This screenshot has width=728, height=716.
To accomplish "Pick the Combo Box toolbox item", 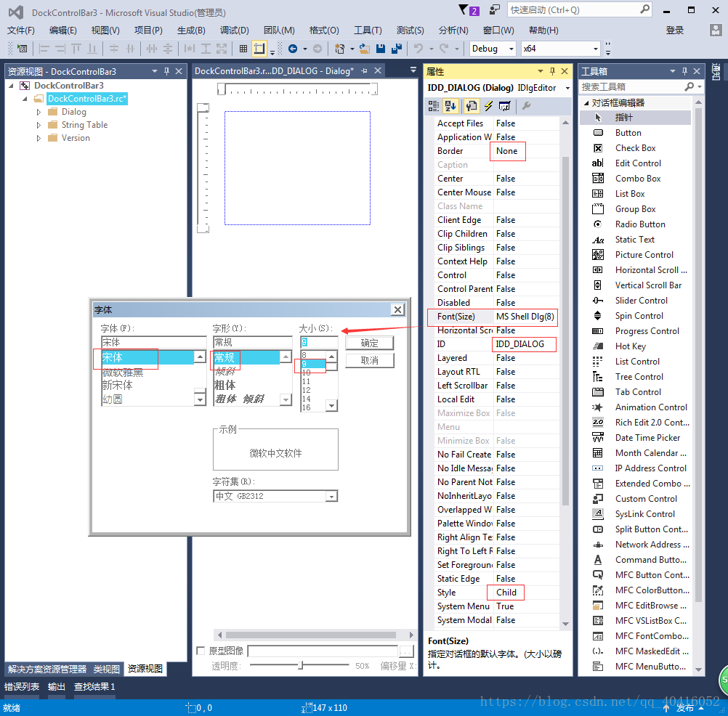I will (635, 179).
